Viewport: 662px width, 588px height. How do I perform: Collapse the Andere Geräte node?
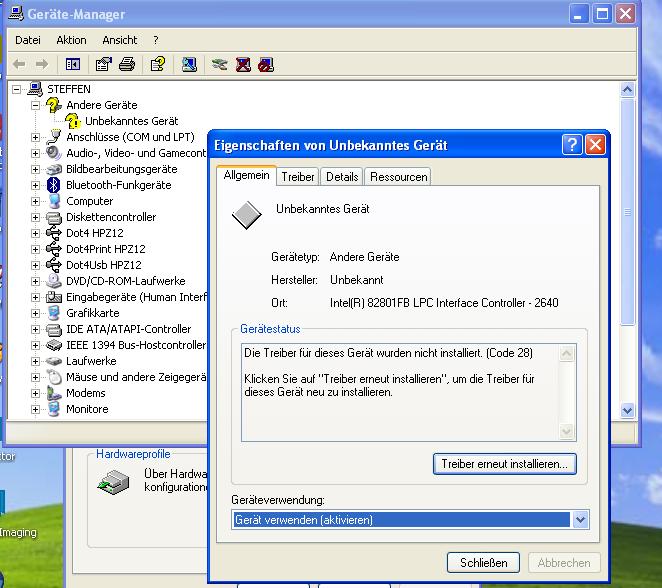tap(35, 105)
